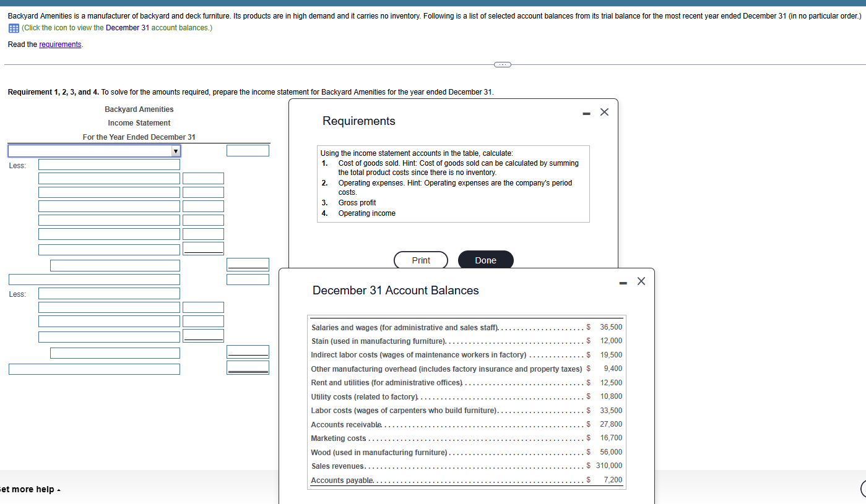Click the 12,500 rent and utilities amount

[x=611, y=383]
